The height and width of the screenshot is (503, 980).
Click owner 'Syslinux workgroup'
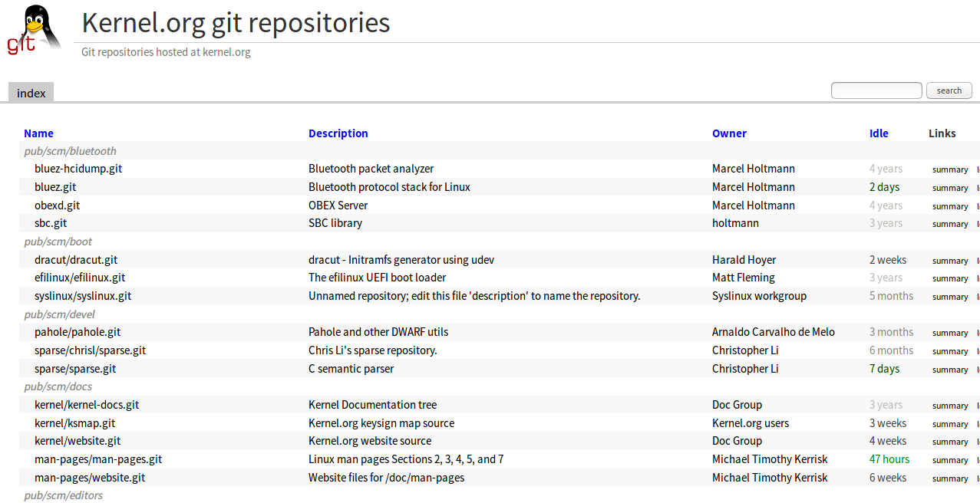pos(759,296)
